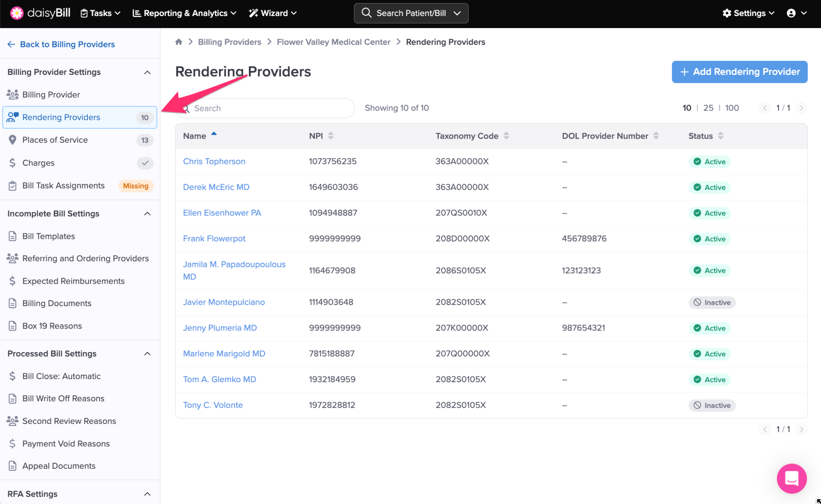Show 100 results per page
This screenshot has width=821, height=504.
pyautogui.click(x=732, y=108)
